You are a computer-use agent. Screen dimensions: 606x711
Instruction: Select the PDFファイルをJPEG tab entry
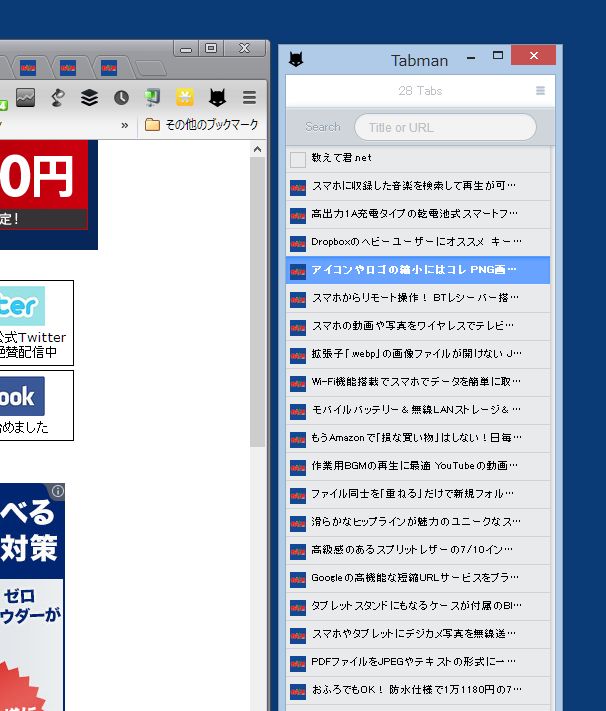pyautogui.click(x=418, y=662)
